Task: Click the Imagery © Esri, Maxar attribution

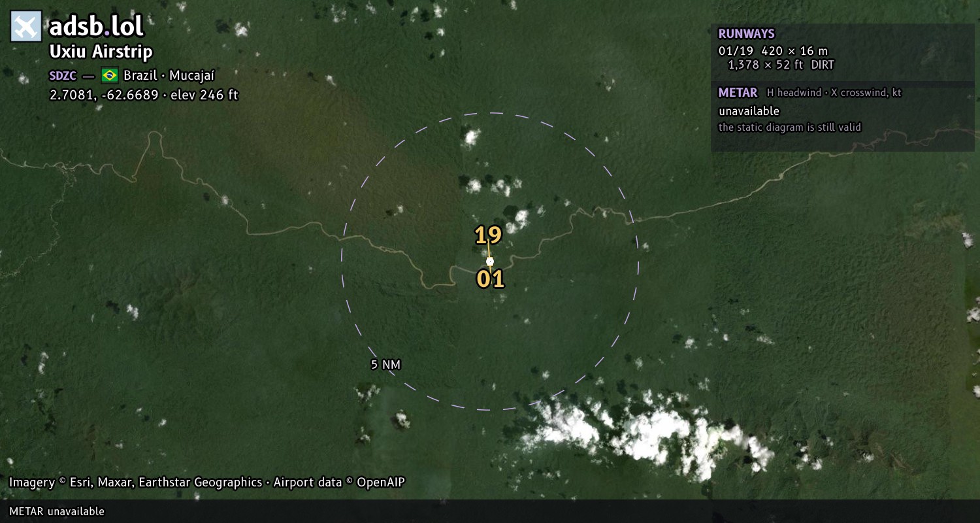Action: 207,482
